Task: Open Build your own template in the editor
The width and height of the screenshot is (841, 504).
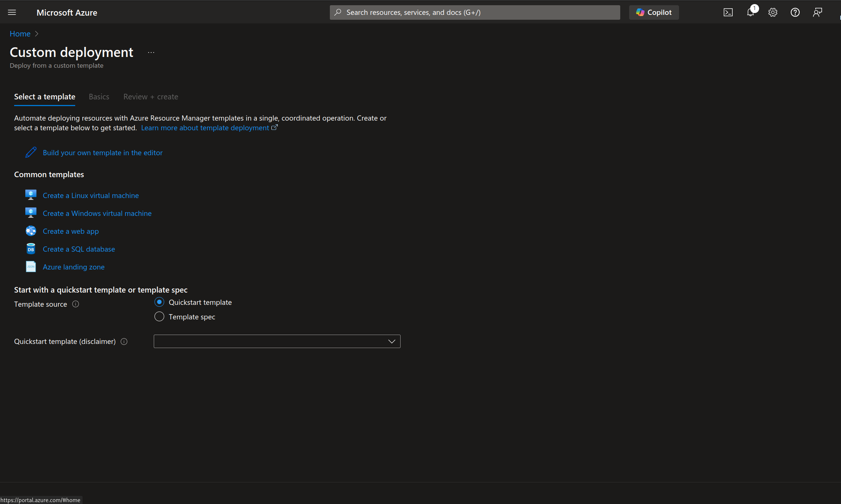Action: point(103,153)
